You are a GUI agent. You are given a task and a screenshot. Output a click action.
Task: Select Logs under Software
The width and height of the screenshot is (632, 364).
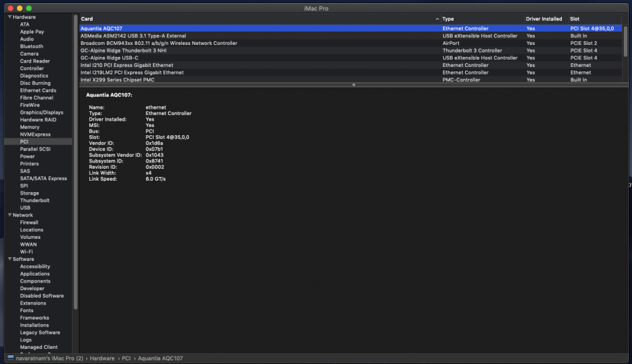[26, 340]
